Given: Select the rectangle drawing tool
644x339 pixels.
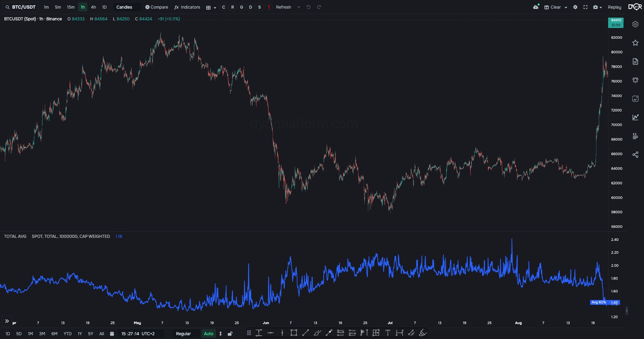Looking at the screenshot, I should pos(294,333).
